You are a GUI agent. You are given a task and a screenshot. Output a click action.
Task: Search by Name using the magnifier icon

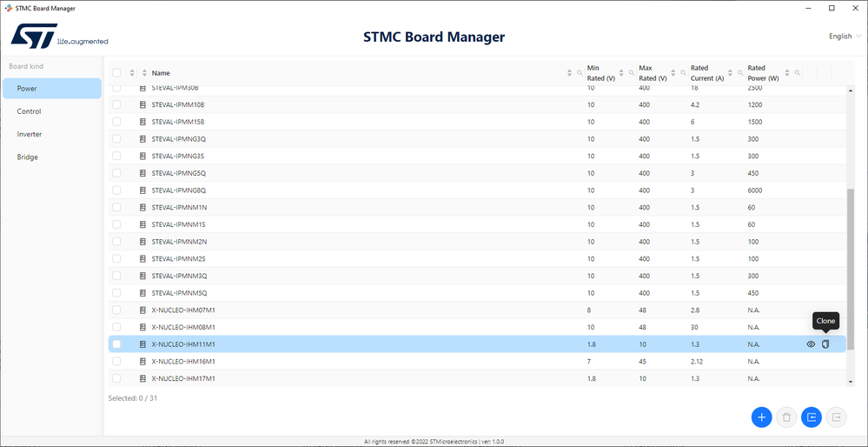tap(580, 73)
